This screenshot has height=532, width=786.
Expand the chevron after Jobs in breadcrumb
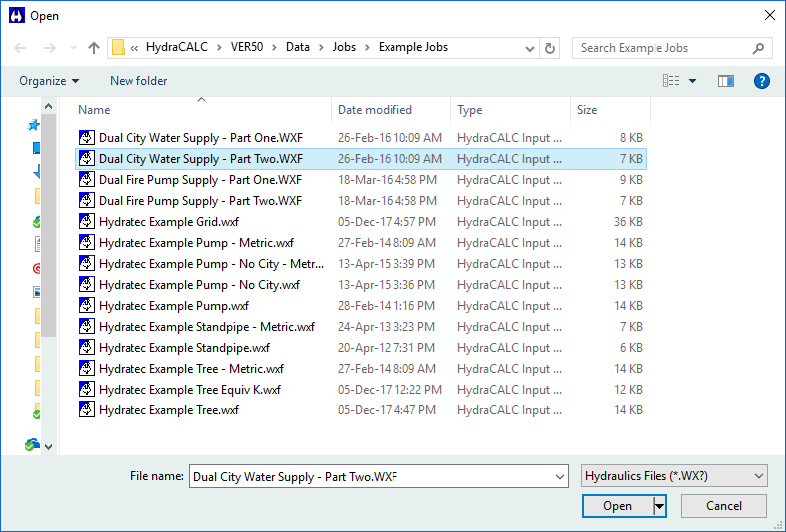click(367, 48)
